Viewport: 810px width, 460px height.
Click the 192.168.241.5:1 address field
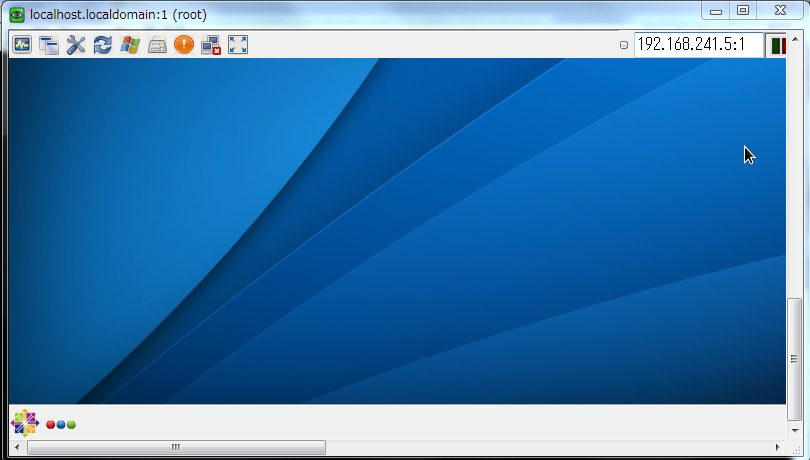(696, 45)
